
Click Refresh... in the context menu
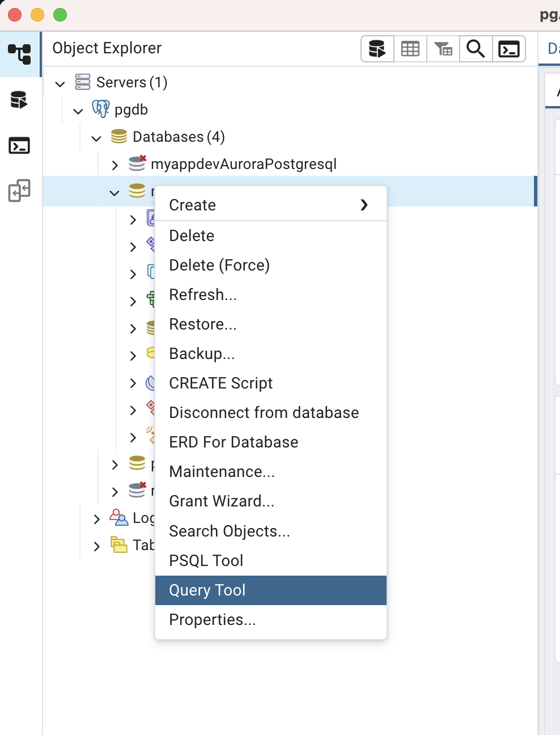(271, 294)
